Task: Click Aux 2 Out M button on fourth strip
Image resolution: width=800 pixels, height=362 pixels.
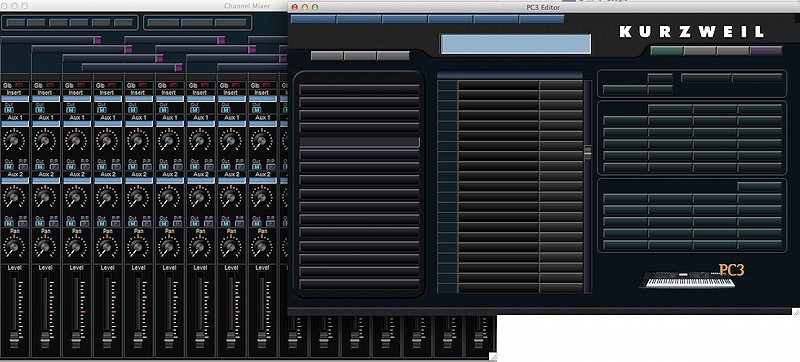Action: click(x=102, y=223)
